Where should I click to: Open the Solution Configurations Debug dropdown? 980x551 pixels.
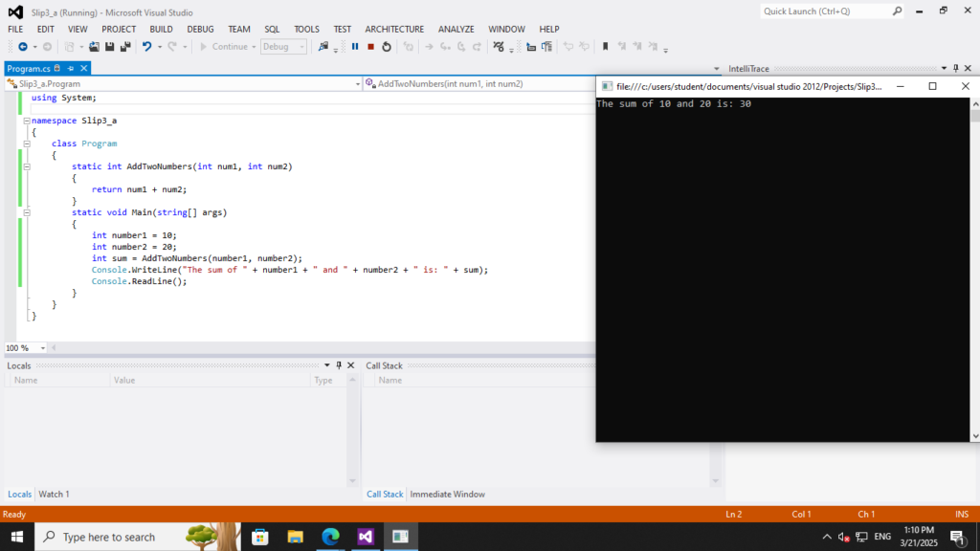(x=283, y=47)
